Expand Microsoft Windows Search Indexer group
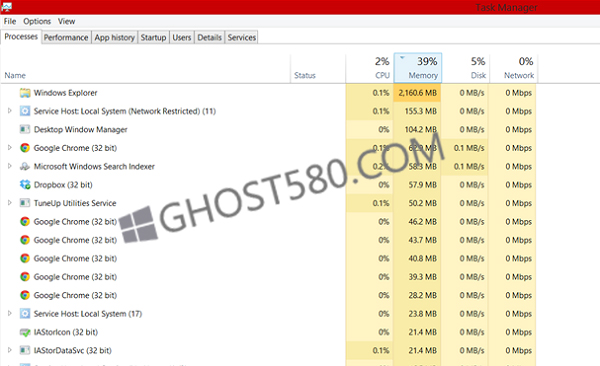 [10, 166]
